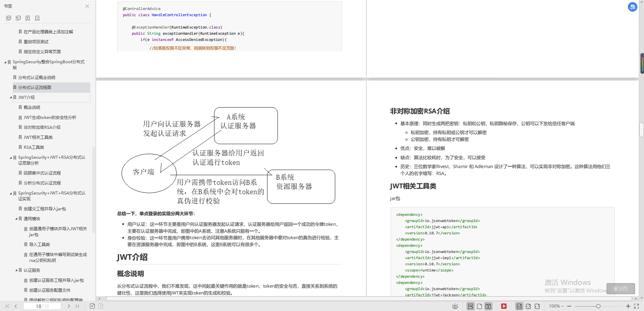The image size is (644, 311).
Task: Open the 导入工具类 bookmark
Action: click(x=39, y=244)
